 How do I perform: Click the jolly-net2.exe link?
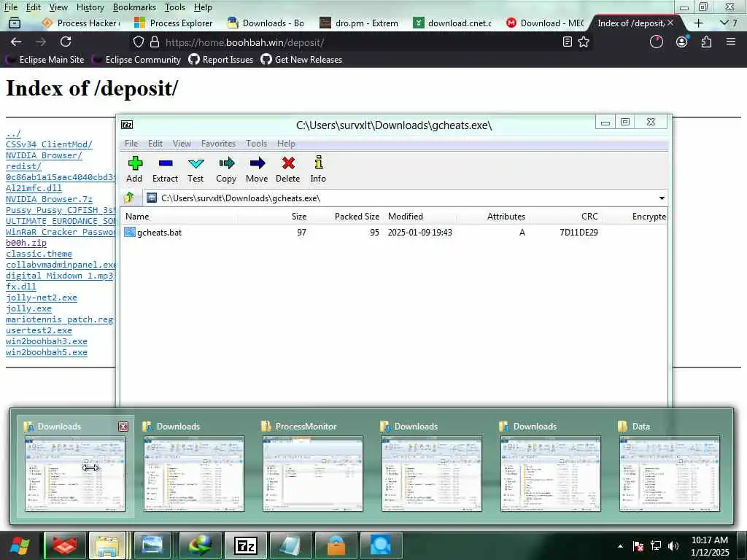pos(42,297)
